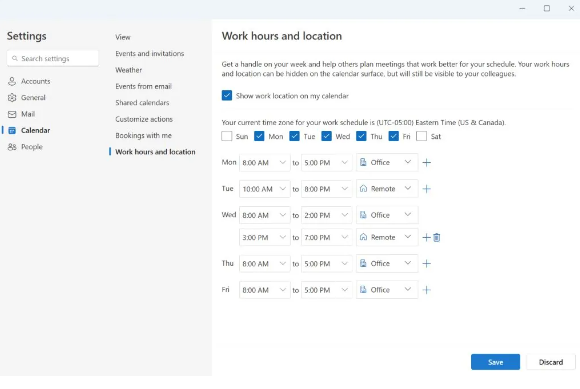580x389 pixels.
Task: Discard the work hours changes
Action: (551, 362)
